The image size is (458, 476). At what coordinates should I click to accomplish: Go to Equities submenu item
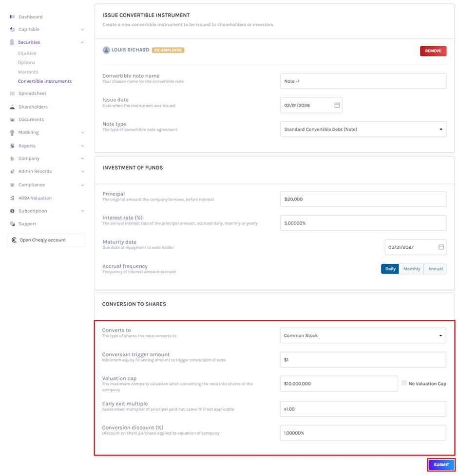[27, 54]
